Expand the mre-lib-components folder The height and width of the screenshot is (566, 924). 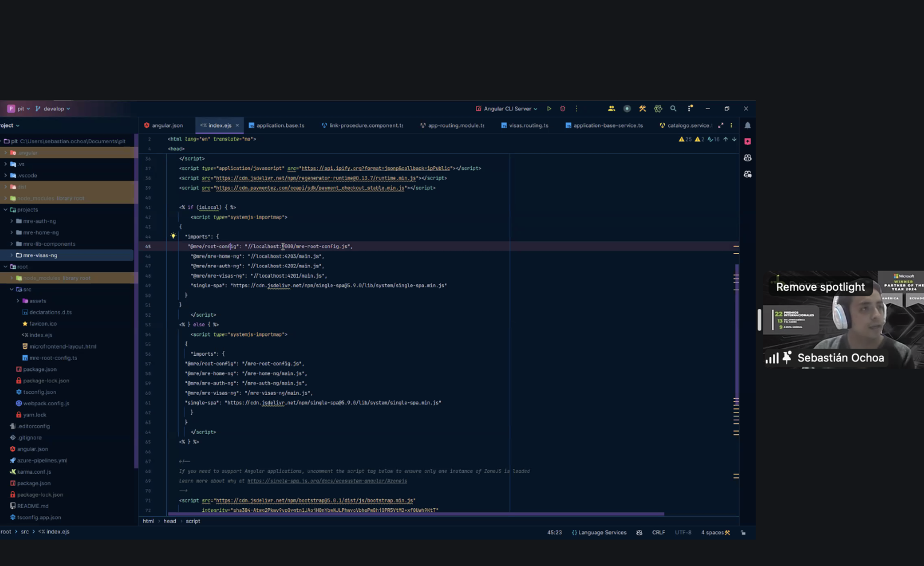pyautogui.click(x=11, y=244)
